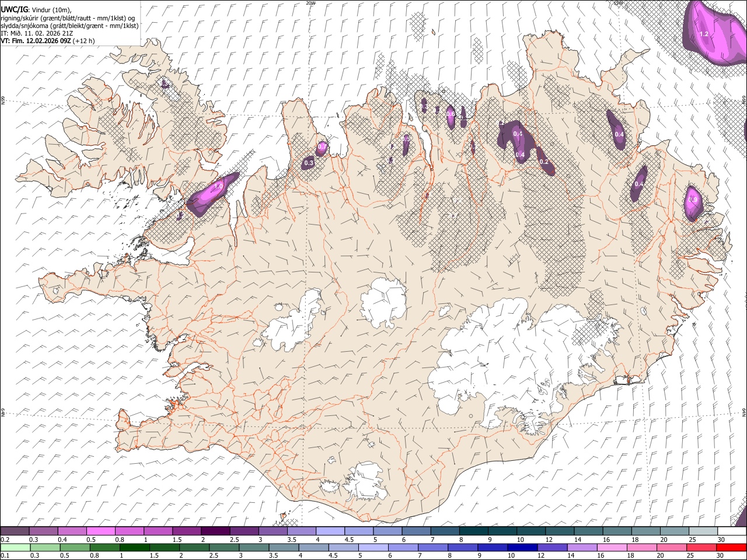Pick the deep blue rain swatch labeled 10
This screenshot has width=747, height=560.
point(522,548)
